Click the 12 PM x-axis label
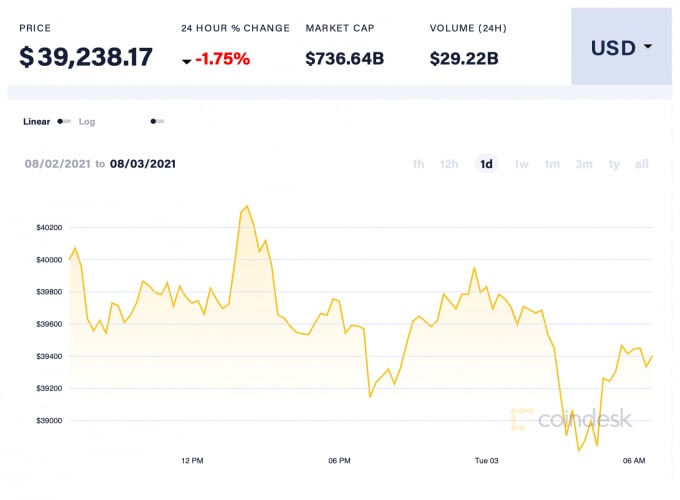 (192, 461)
